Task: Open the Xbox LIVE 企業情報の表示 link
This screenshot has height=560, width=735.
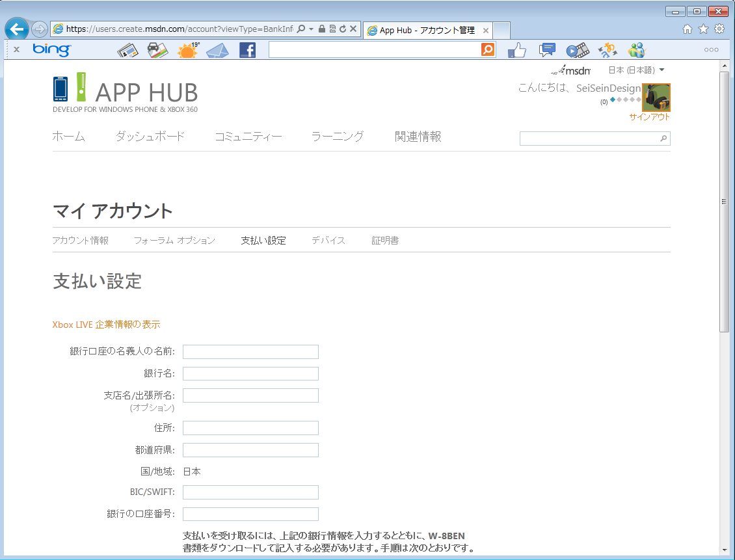Action: [x=107, y=325]
